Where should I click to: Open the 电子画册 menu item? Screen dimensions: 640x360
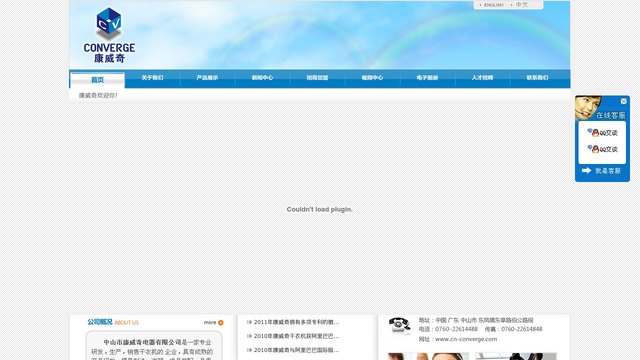click(x=427, y=78)
